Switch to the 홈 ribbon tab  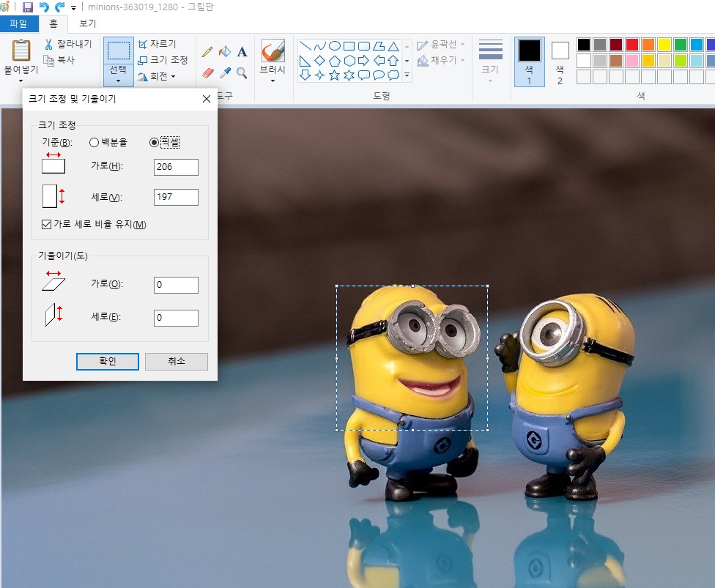click(53, 23)
